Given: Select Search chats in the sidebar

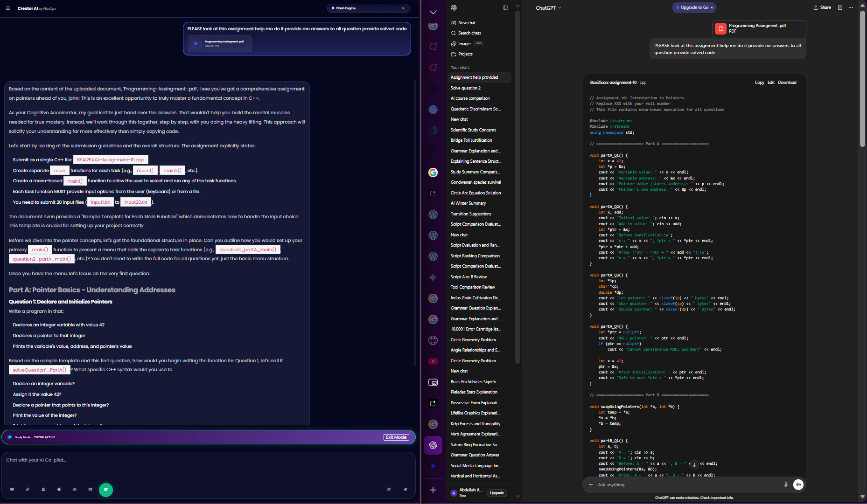Looking at the screenshot, I should (x=469, y=33).
